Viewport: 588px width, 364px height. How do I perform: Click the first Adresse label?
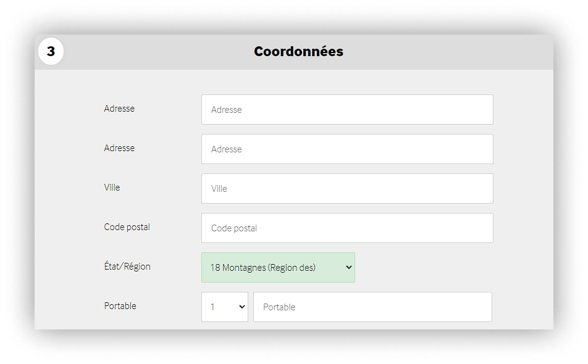click(x=119, y=109)
